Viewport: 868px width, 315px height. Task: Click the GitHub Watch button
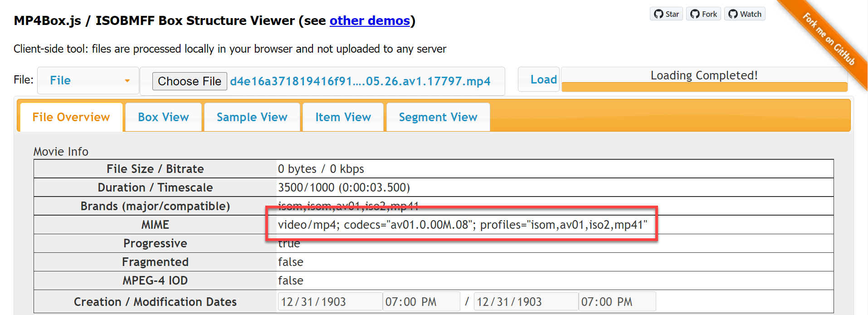745,14
